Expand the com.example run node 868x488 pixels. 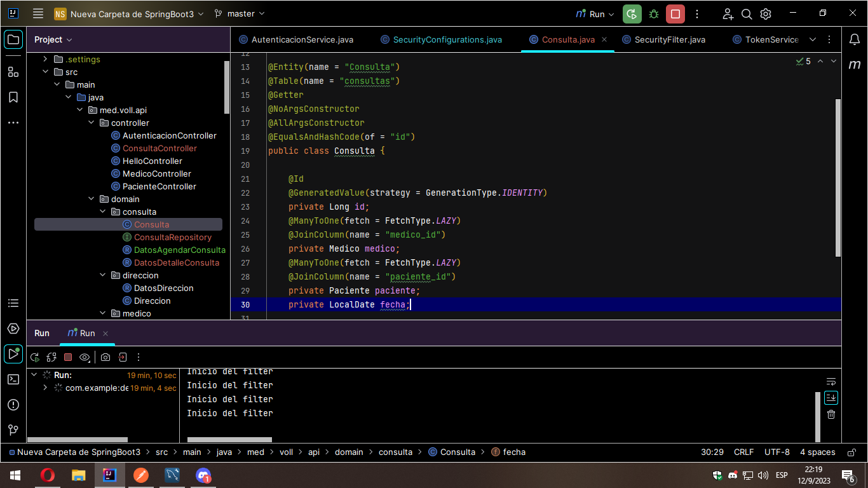tap(45, 388)
